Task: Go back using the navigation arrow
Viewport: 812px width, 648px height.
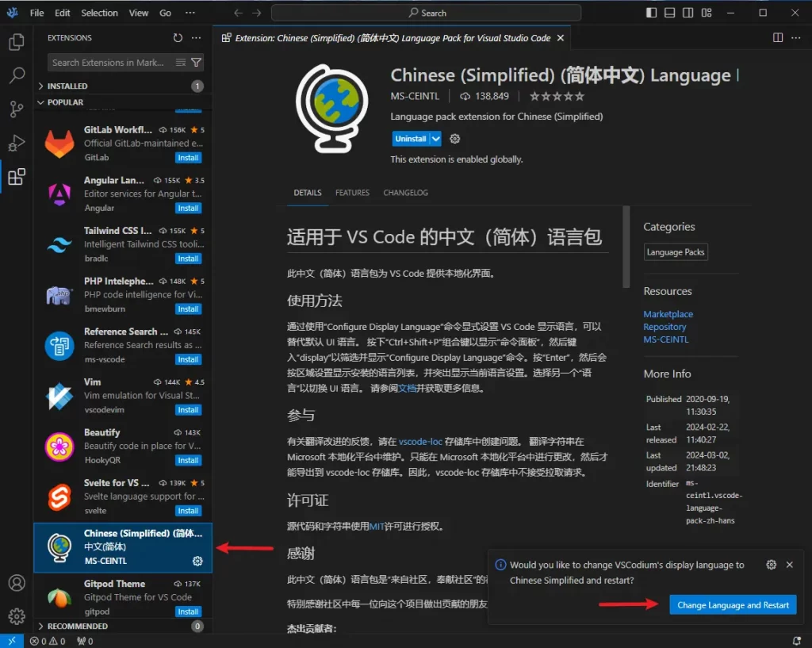Action: click(238, 13)
